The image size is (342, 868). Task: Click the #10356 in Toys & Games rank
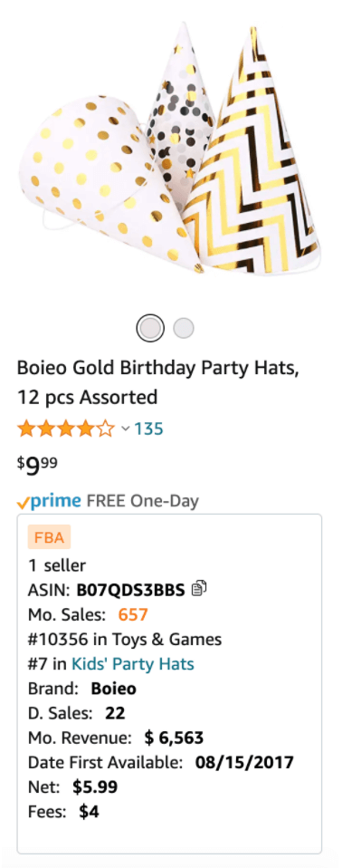coord(125,640)
